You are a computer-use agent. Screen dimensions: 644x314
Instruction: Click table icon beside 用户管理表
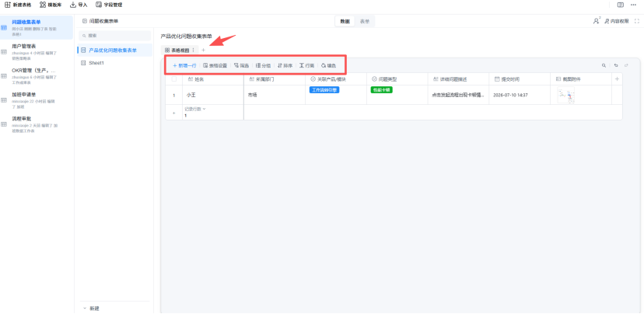pyautogui.click(x=4, y=52)
